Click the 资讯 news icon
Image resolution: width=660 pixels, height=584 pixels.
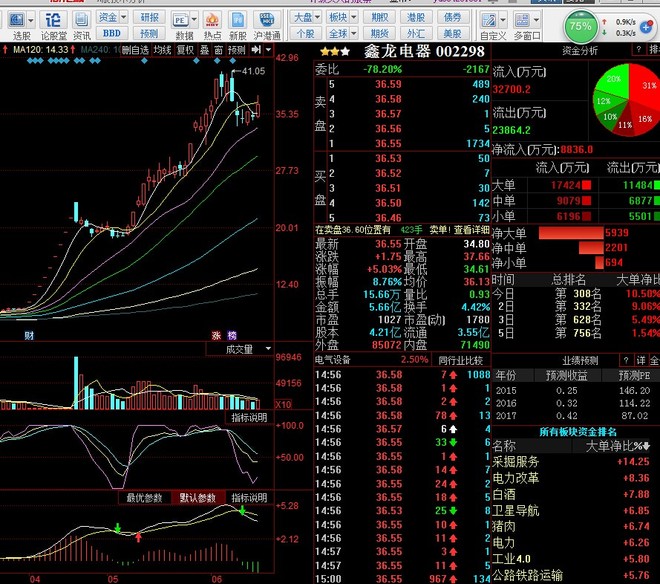click(81, 20)
